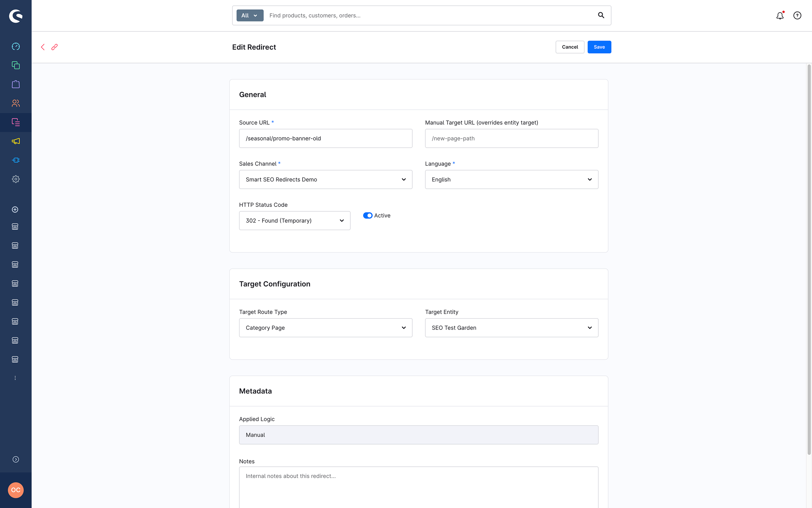Open the Customers people icon

tap(15, 103)
